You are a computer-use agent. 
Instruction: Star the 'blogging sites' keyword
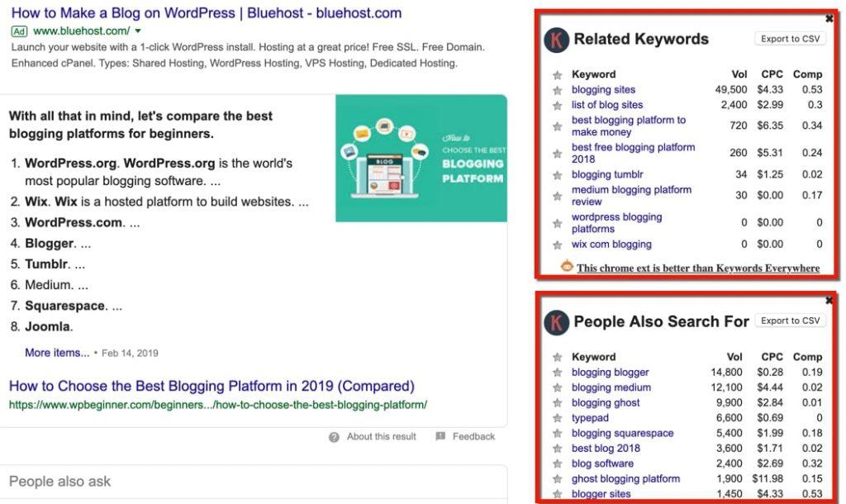pos(558,90)
